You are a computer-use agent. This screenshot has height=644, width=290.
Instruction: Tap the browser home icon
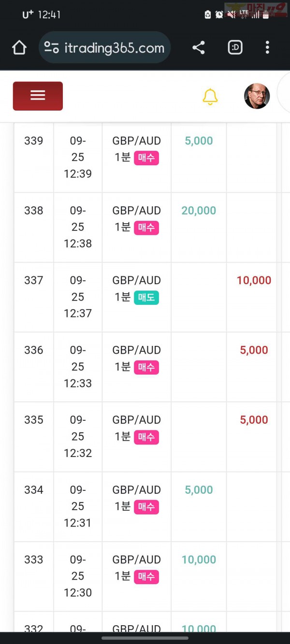(x=19, y=47)
